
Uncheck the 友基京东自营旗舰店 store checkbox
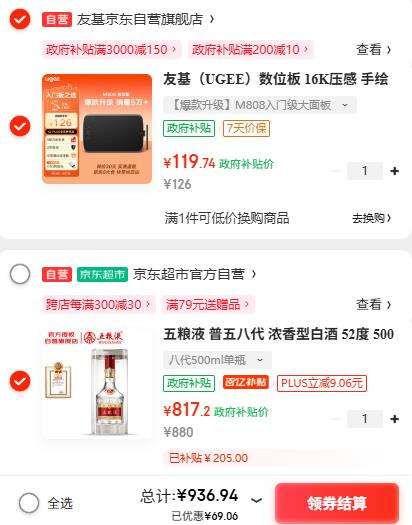point(20,19)
